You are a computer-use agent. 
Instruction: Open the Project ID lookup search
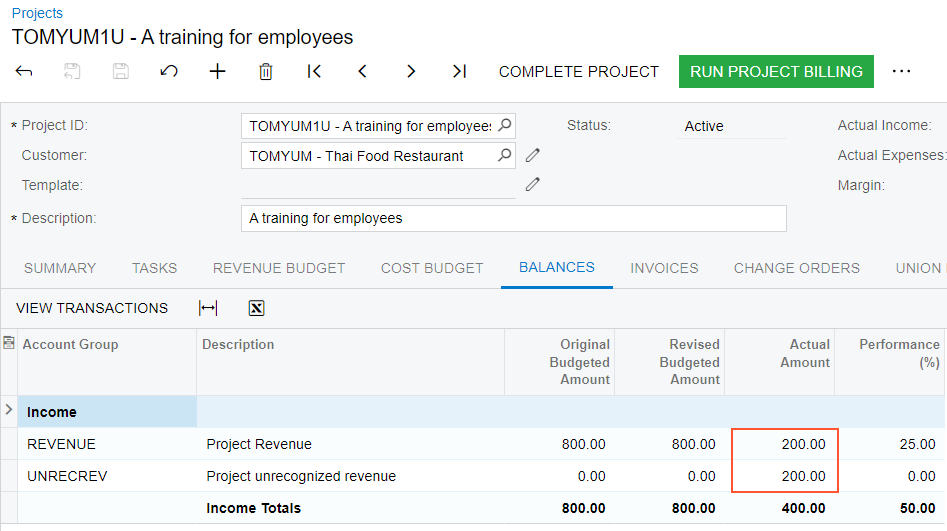505,126
